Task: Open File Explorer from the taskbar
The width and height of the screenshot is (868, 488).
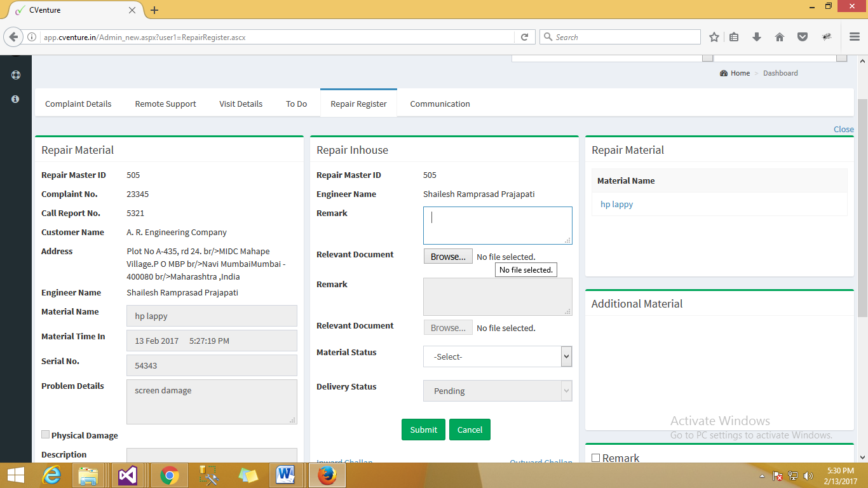Action: click(88, 475)
